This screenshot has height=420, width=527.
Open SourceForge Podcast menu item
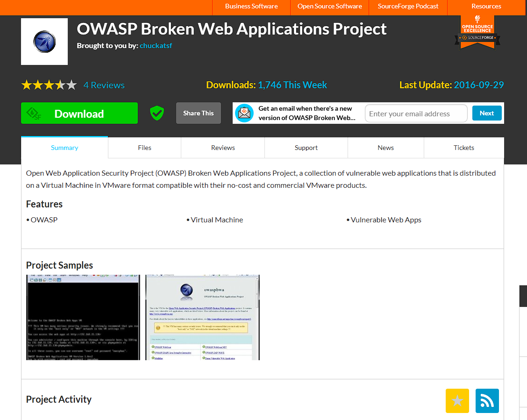[408, 7]
